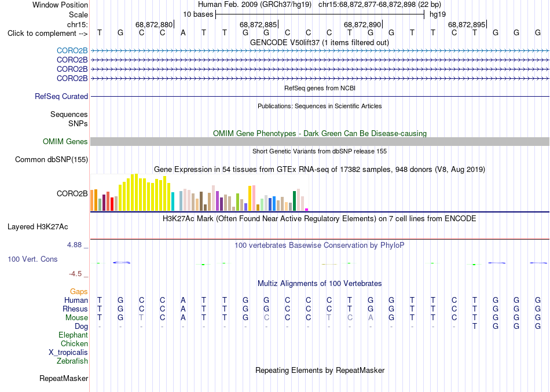Click the Common dbSNP(155) track label
The height and width of the screenshot is (392, 550).
click(x=51, y=159)
